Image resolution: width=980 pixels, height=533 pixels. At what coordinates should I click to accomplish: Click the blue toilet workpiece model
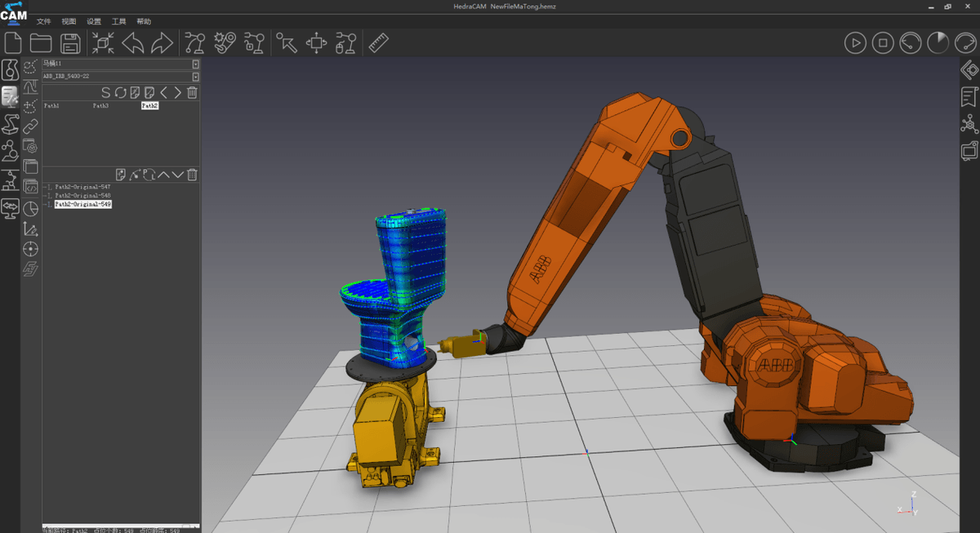pos(400,286)
